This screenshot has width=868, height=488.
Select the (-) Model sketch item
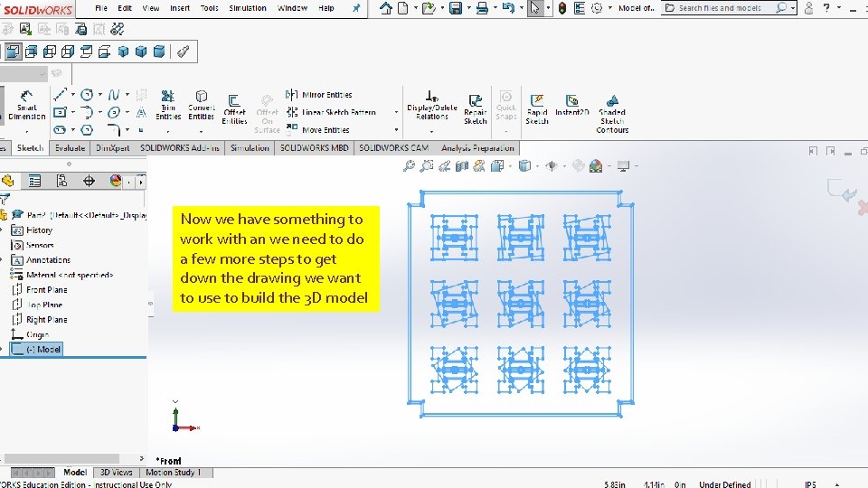tap(36, 349)
